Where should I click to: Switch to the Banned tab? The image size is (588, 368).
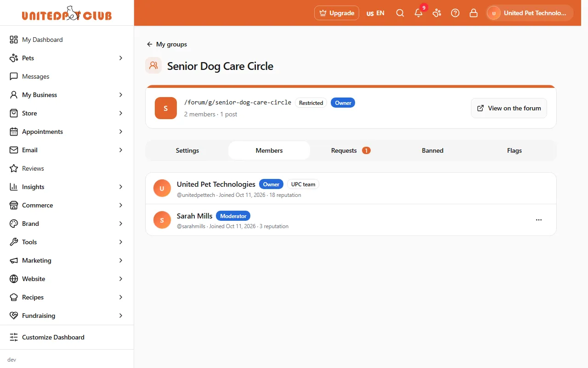433,150
